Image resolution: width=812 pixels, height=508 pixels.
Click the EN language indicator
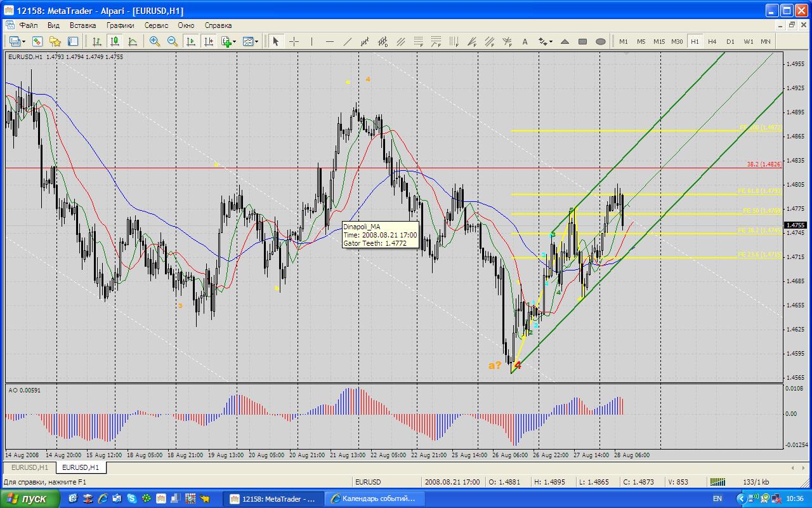click(x=717, y=498)
